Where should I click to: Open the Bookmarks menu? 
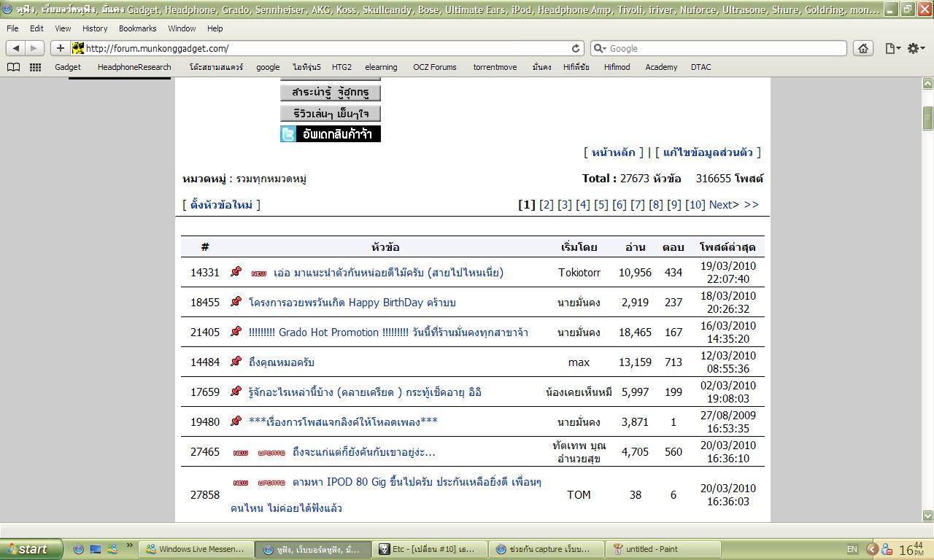tap(137, 28)
